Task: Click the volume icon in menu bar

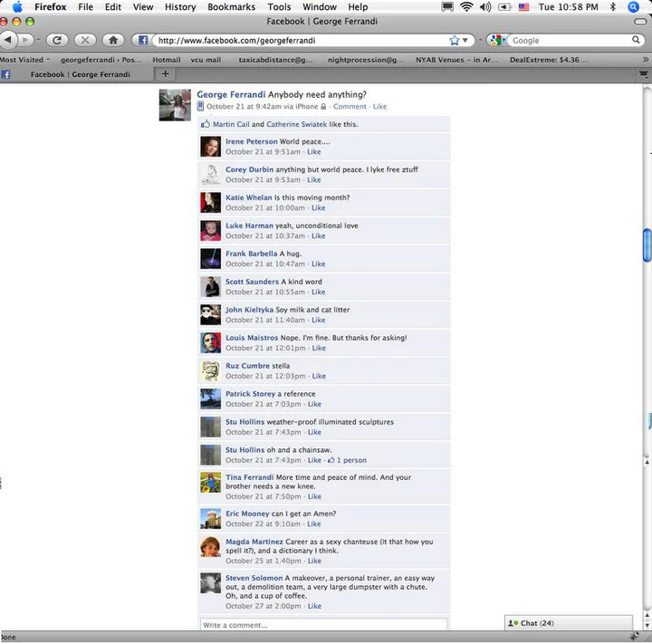Action: [x=485, y=6]
